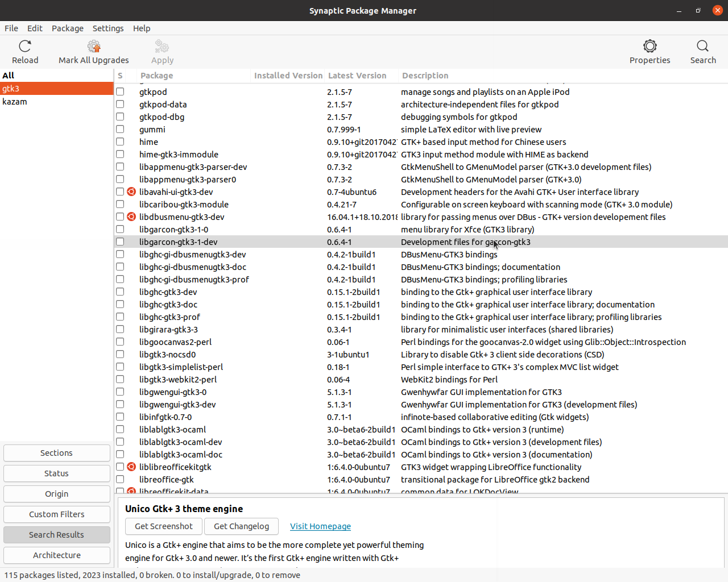The image size is (728, 582).
Task: Open the Help menu
Action: (x=142, y=28)
